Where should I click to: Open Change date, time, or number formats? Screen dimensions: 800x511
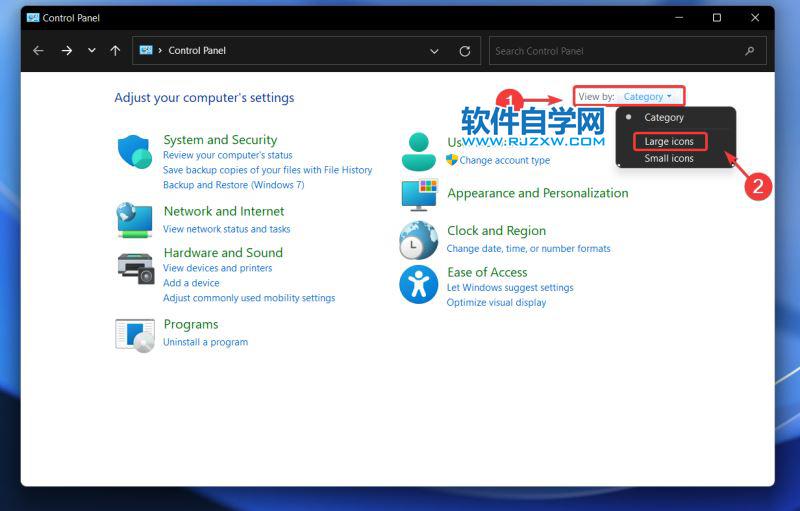[528, 248]
